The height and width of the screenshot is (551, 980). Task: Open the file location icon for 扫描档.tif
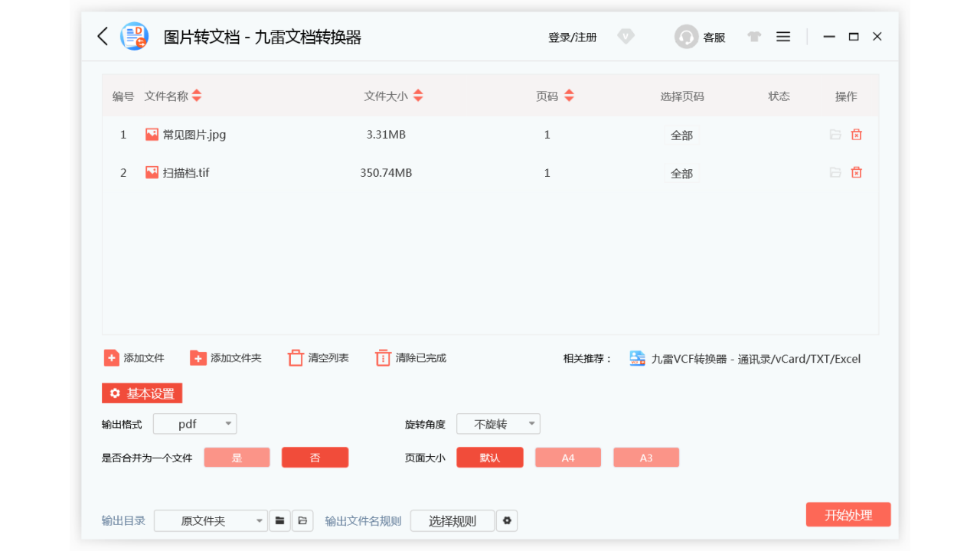coord(835,172)
